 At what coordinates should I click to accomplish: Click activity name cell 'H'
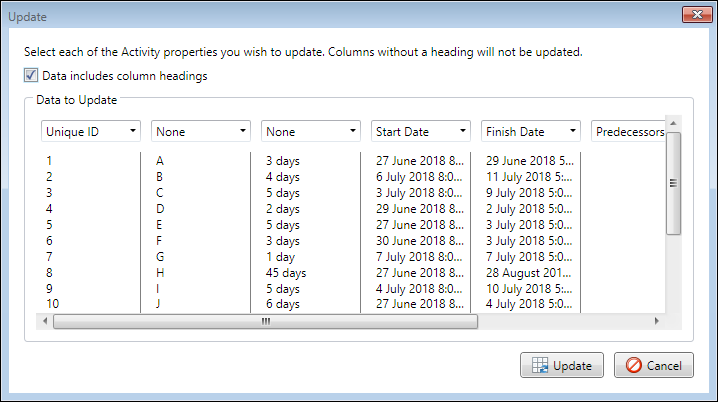tap(160, 272)
